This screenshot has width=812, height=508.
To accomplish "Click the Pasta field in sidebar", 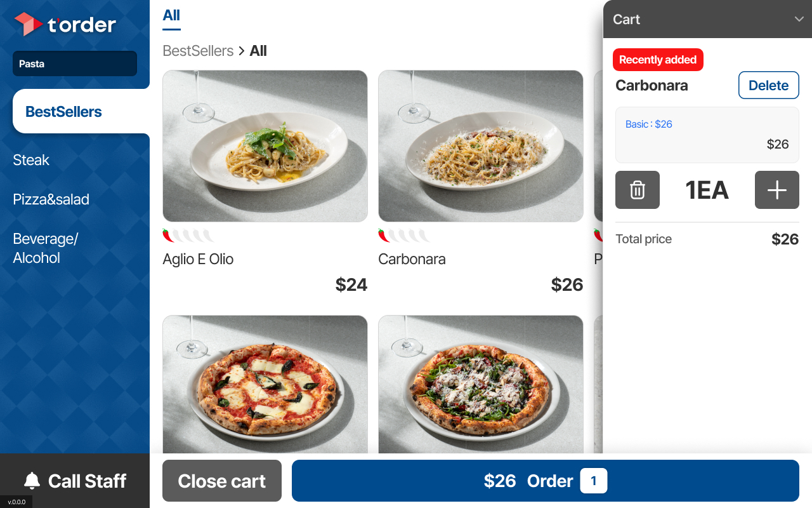I will [x=75, y=63].
